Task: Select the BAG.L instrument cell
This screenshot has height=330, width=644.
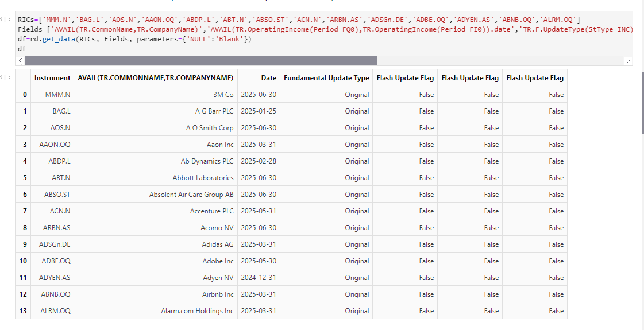Action: tap(52, 111)
